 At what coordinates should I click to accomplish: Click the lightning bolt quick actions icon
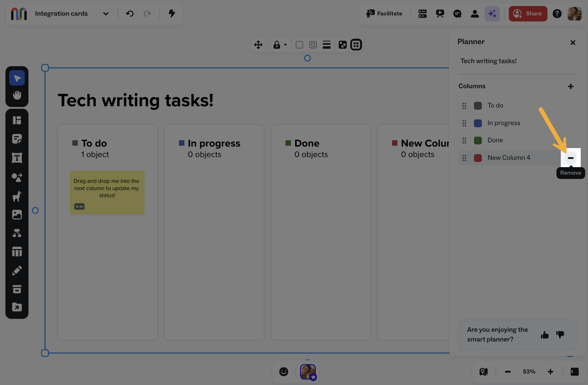tap(172, 14)
